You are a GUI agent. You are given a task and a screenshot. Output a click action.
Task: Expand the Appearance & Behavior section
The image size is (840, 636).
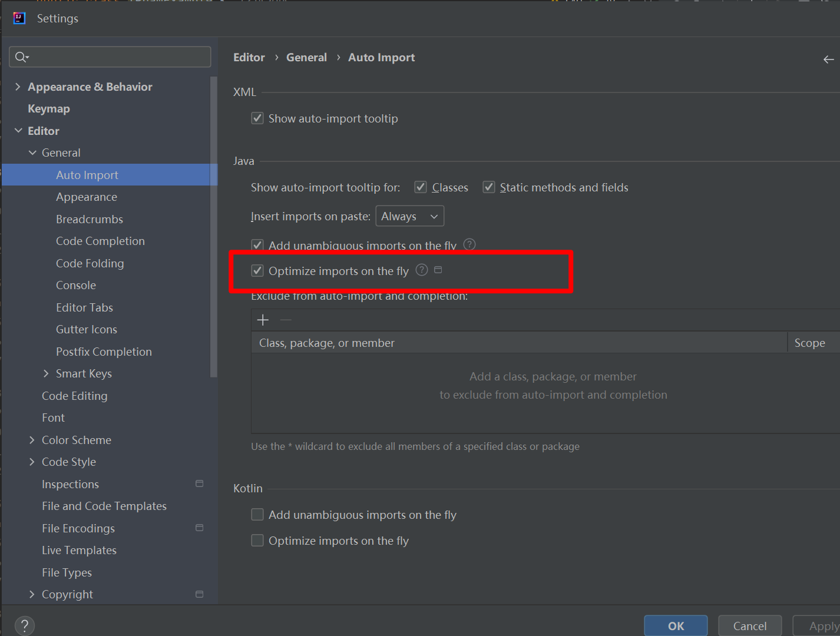pos(18,87)
